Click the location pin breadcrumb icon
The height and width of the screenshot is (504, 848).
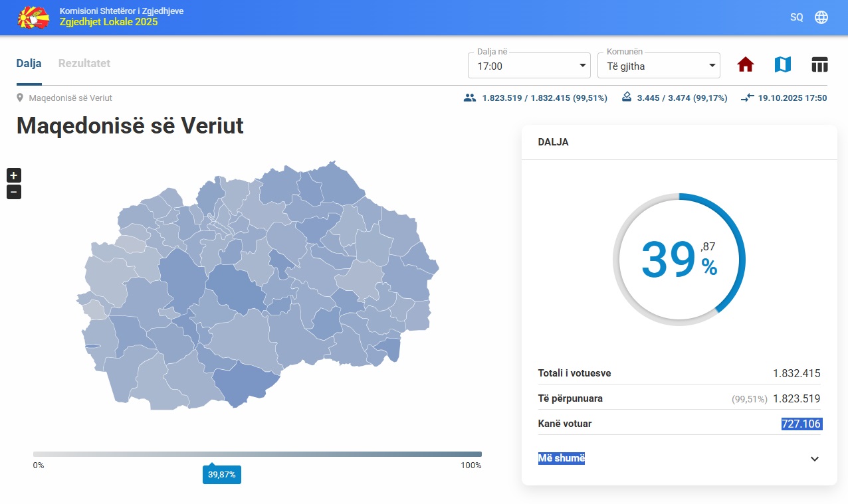pyautogui.click(x=20, y=98)
